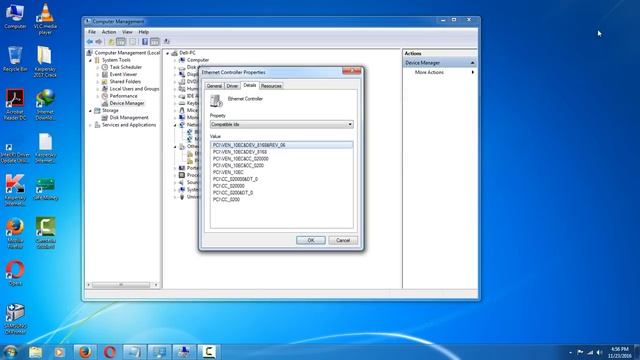Click the console tree horizontal scrollbar
The height and width of the screenshot is (360, 640).
coord(122,285)
